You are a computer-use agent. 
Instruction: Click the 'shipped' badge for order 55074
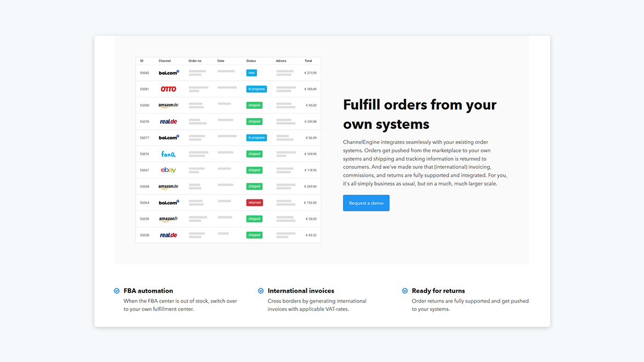tap(254, 154)
